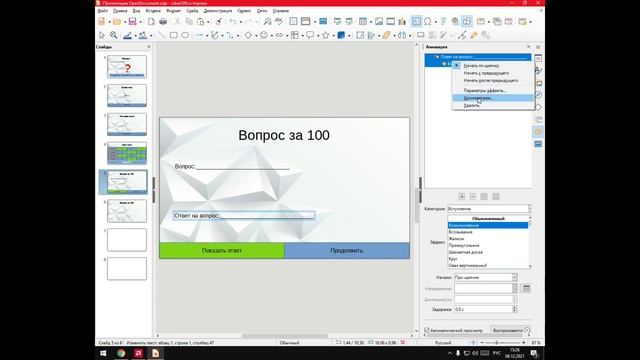This screenshot has width=640, height=360.
Task: Click the Direction options button
Action: [527, 289]
